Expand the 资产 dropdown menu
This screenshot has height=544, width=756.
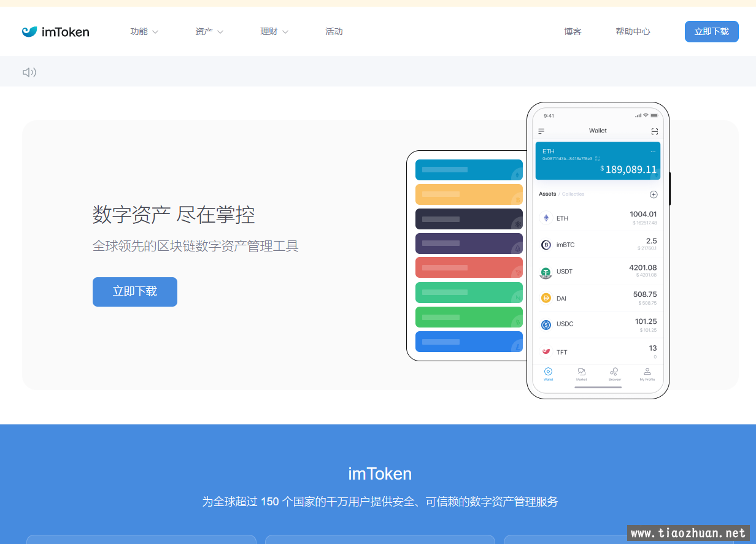(209, 31)
